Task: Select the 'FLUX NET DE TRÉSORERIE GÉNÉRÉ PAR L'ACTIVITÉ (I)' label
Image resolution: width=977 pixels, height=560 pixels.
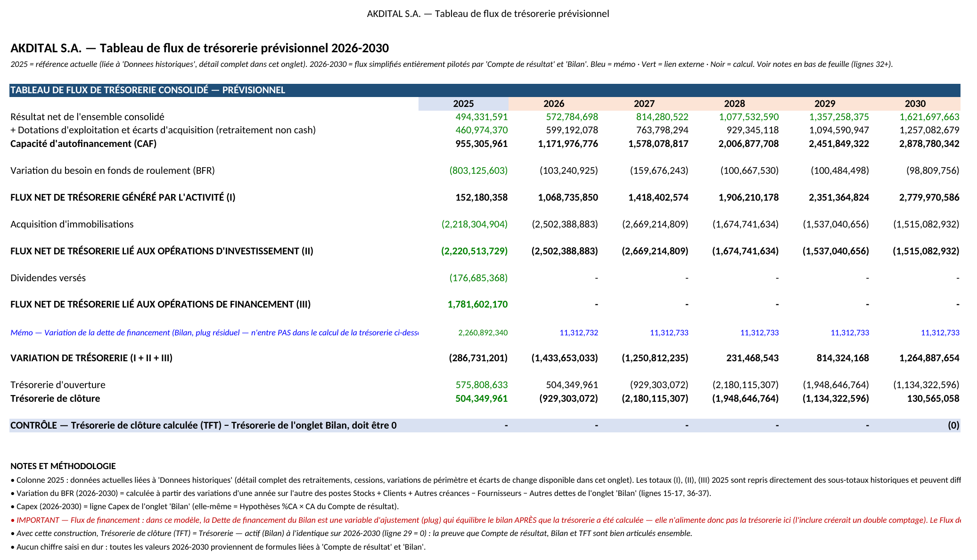Action: [x=123, y=197]
